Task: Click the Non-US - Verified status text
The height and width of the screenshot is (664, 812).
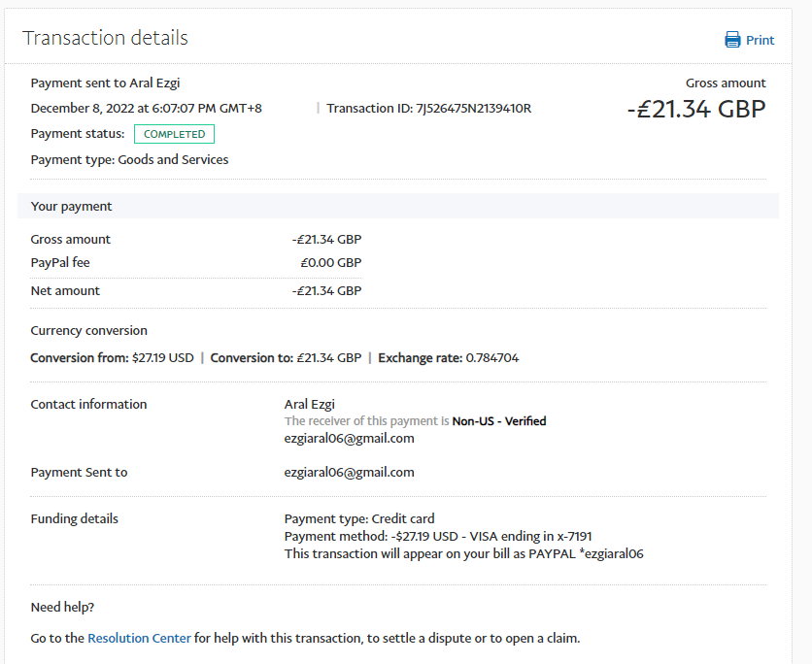Action: 498,421
